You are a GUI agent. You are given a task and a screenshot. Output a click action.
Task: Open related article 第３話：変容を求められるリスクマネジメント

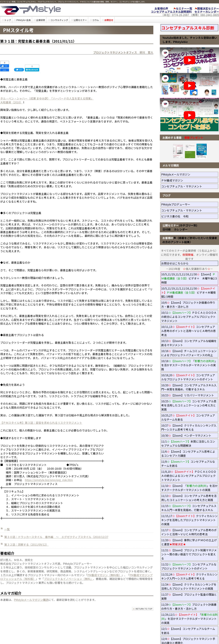tap(41, 423)
